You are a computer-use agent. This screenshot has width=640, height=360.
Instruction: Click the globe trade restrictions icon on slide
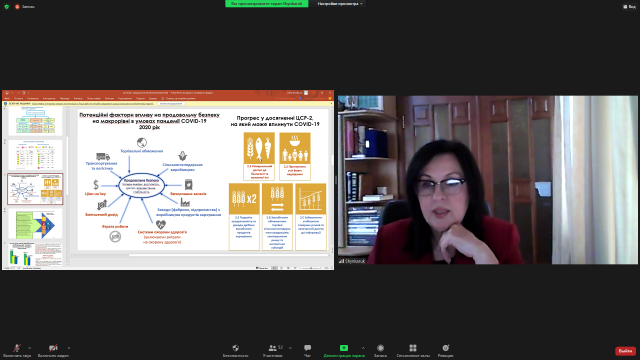(142, 142)
